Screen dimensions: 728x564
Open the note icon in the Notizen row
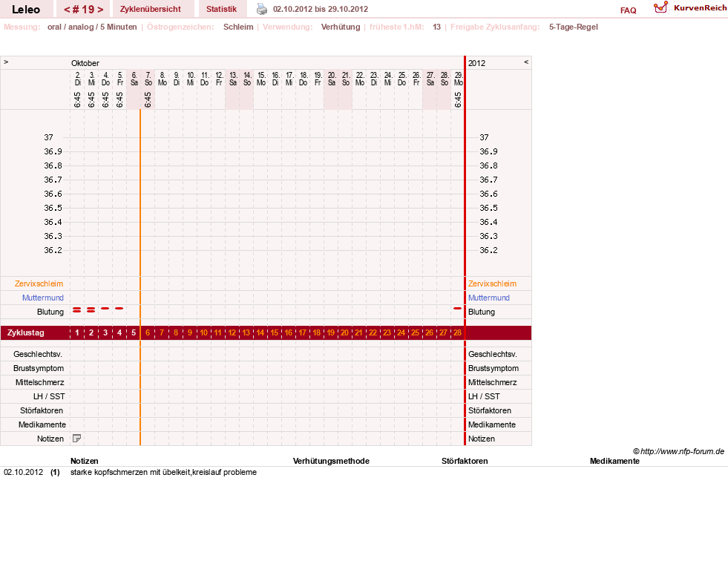77,438
